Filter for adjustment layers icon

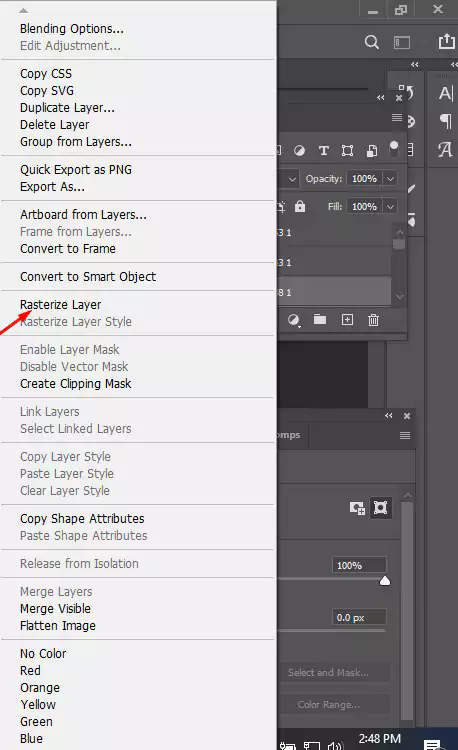tap(299, 151)
